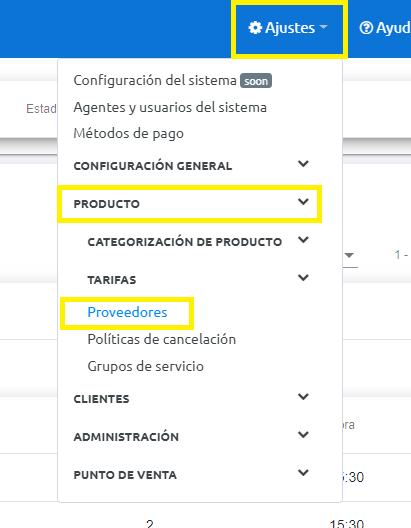
Task: Expand the Configuración General section chevron
Action: point(303,164)
